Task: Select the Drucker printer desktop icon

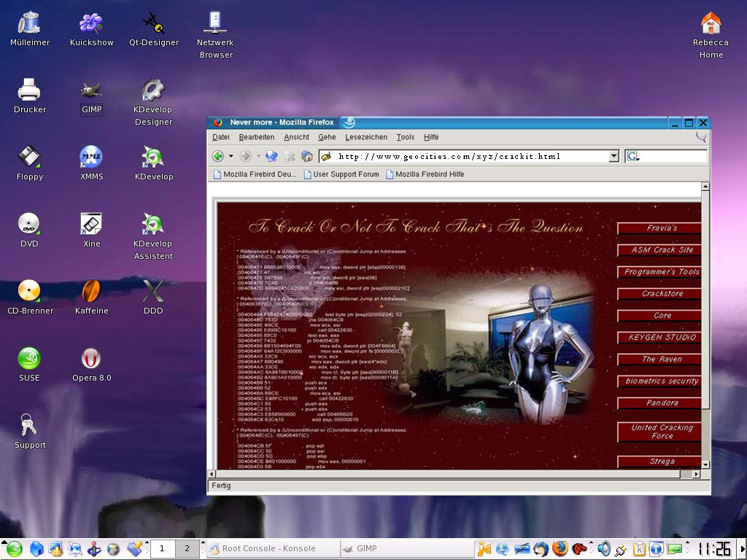Action: click(x=29, y=96)
